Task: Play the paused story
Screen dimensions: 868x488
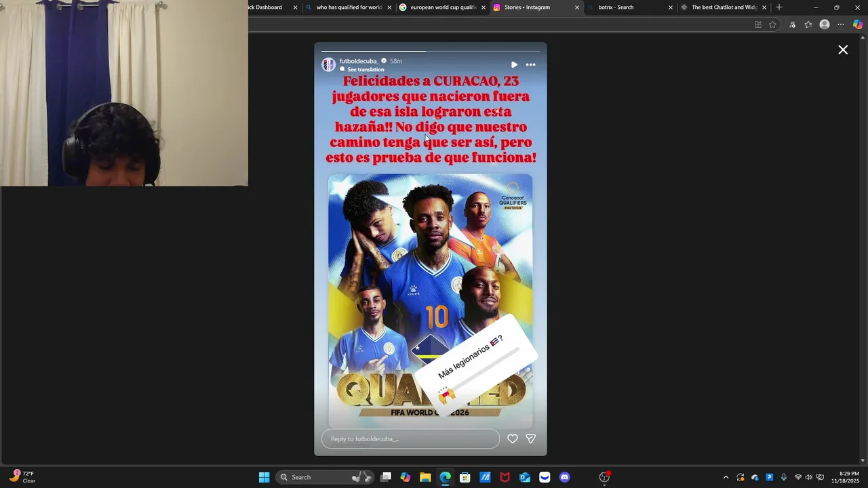Action: 514,65
